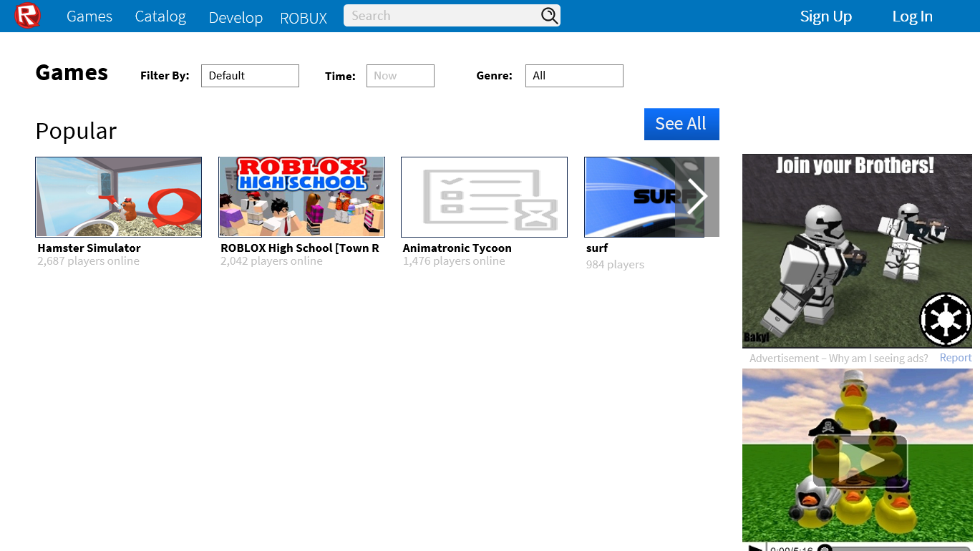
Task: Click '2,687 players online' text
Action: (89, 261)
